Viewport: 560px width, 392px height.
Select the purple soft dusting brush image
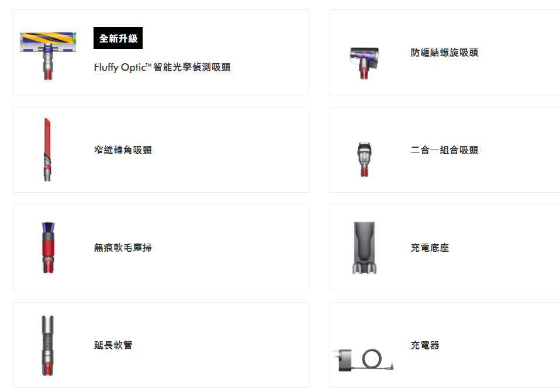(x=48, y=248)
